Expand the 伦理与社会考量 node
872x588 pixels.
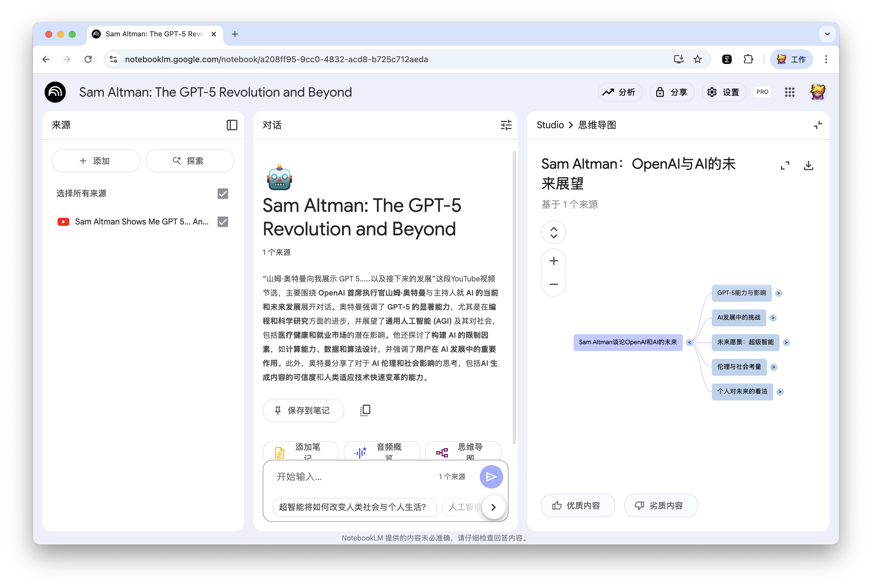[x=774, y=367]
